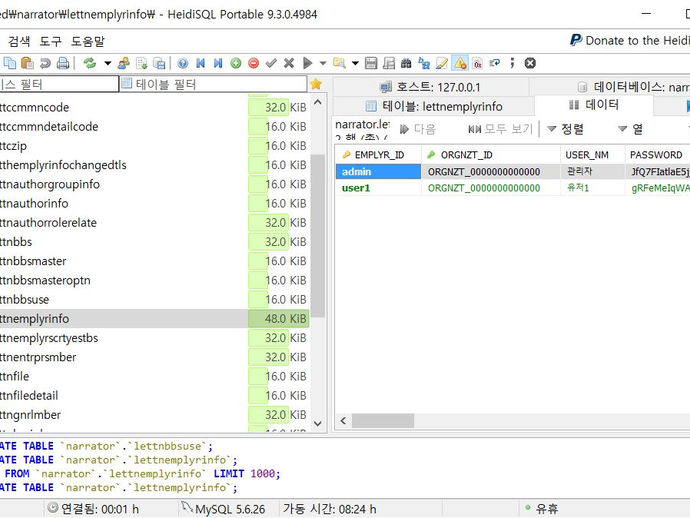Toggle the Wrap long lines icon
This screenshot has width=690, height=518.
coord(495,63)
